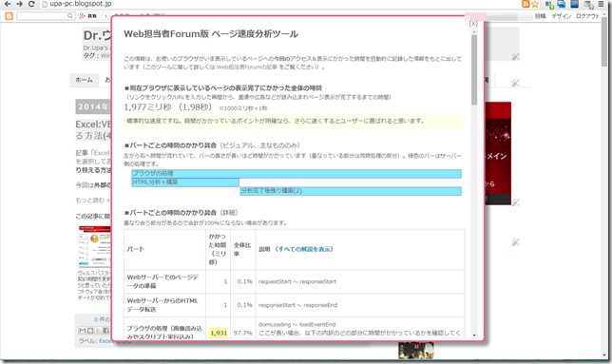Screen dimensions: 612x364
Task: Click the small thumbnail below the popup
Action: pos(416,351)
